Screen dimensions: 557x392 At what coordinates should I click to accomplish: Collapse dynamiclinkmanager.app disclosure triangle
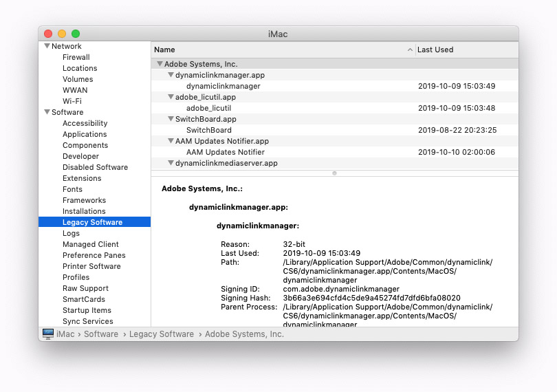point(171,75)
